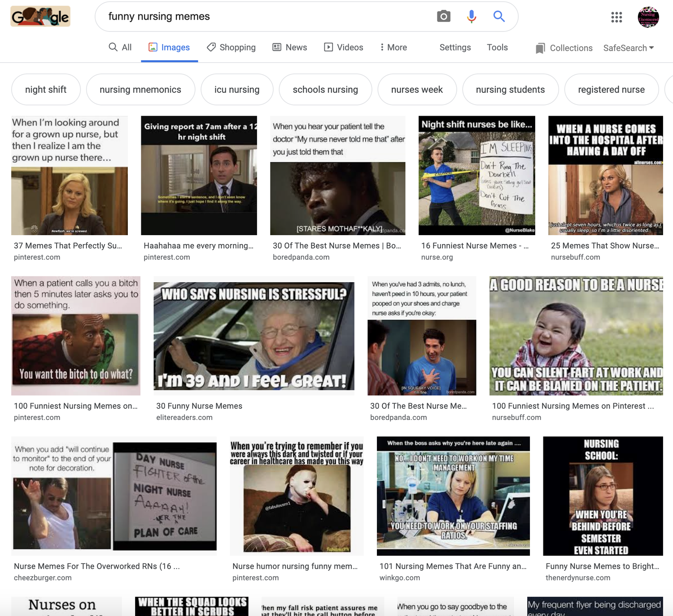Open the Who says nursing is stressful meme
The width and height of the screenshot is (673, 616).
[x=254, y=336]
